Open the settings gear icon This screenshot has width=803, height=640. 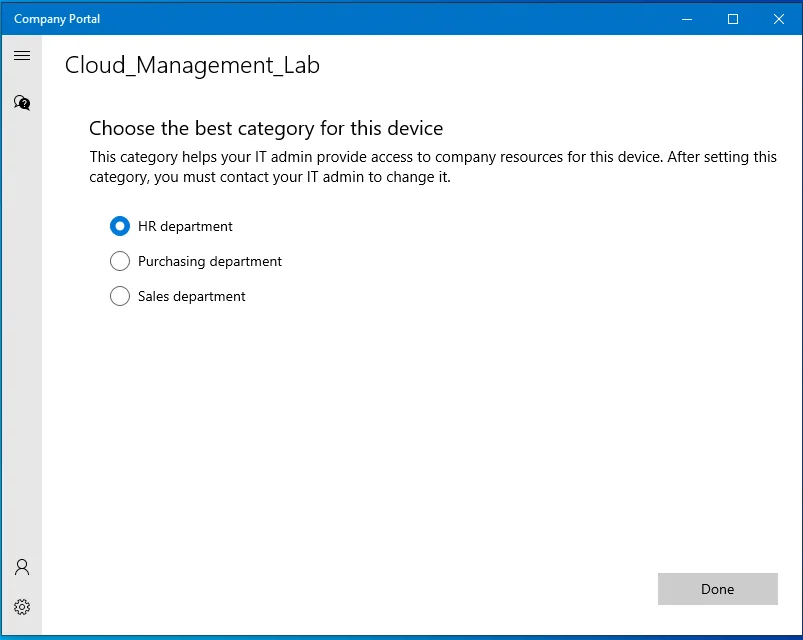pos(22,607)
